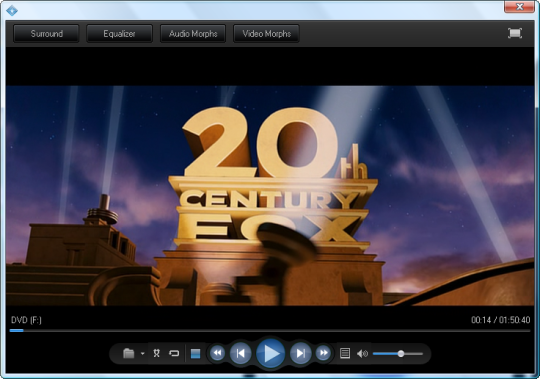Viewport: 540px width, 379px height.
Task: Open Audio Morphs options
Action: tap(193, 34)
